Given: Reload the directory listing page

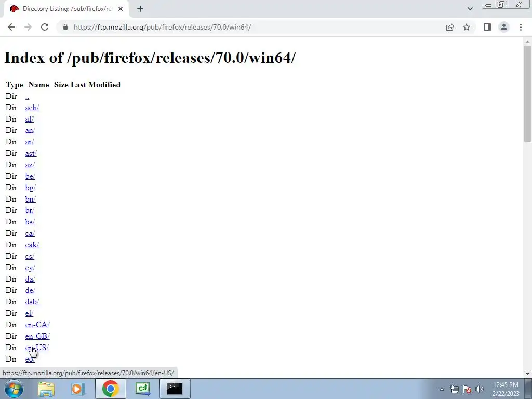Looking at the screenshot, I should 45,27.
